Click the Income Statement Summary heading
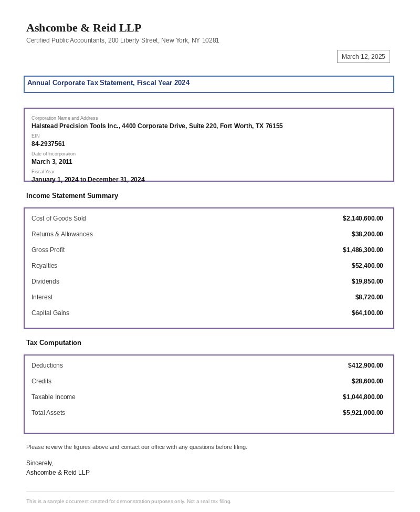The image size is (420, 512). pyautogui.click(x=72, y=195)
